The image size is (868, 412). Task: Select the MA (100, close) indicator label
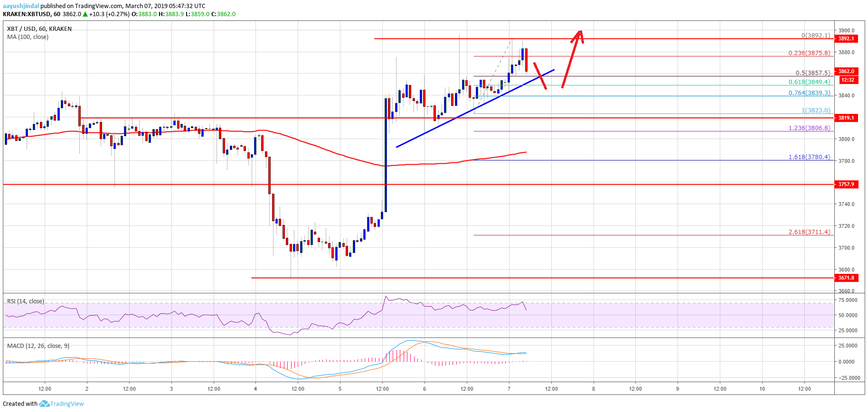coord(28,37)
